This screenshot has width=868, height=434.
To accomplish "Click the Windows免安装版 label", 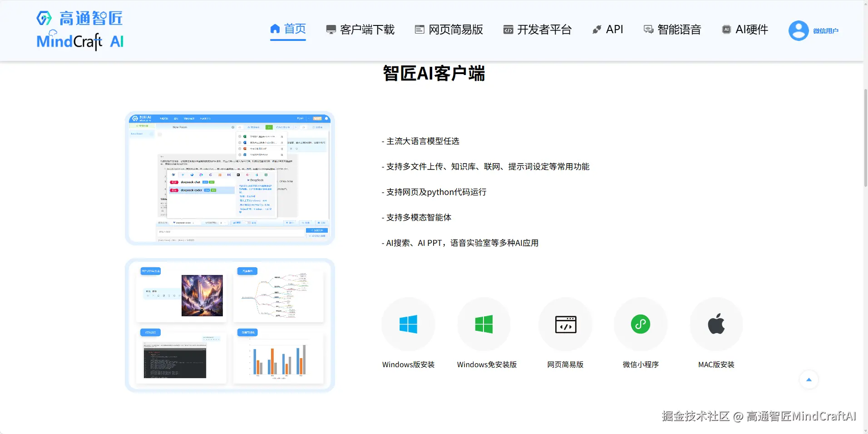I will tap(487, 364).
